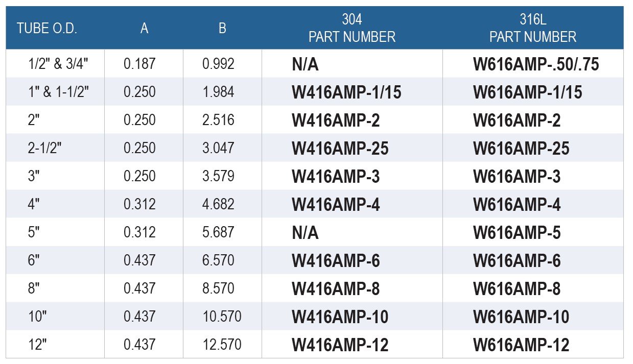Select the 12.570 B dimension value
This screenshot has height=364, width=633.
(x=222, y=345)
